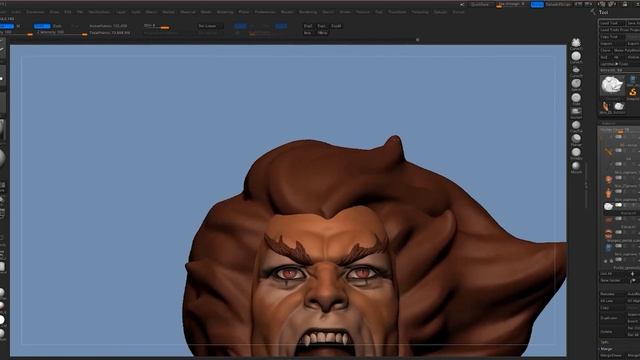Click the Rename subtool button
Screen dimensions: 640x360
[611, 294]
